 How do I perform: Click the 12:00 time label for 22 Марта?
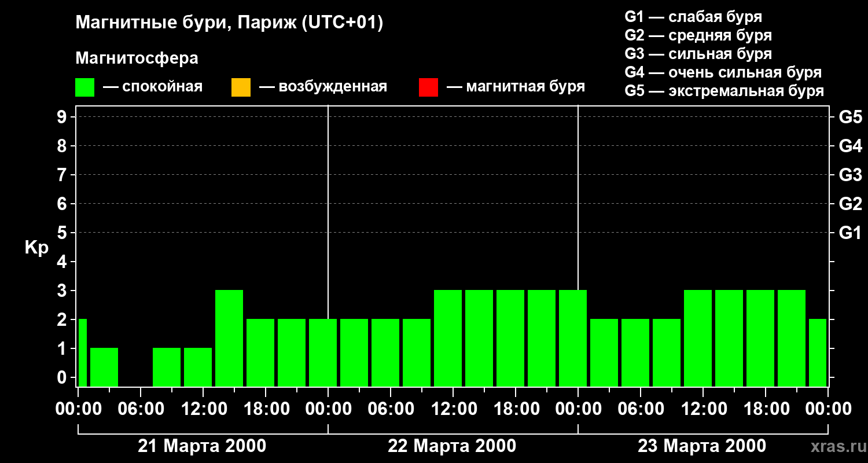(453, 409)
